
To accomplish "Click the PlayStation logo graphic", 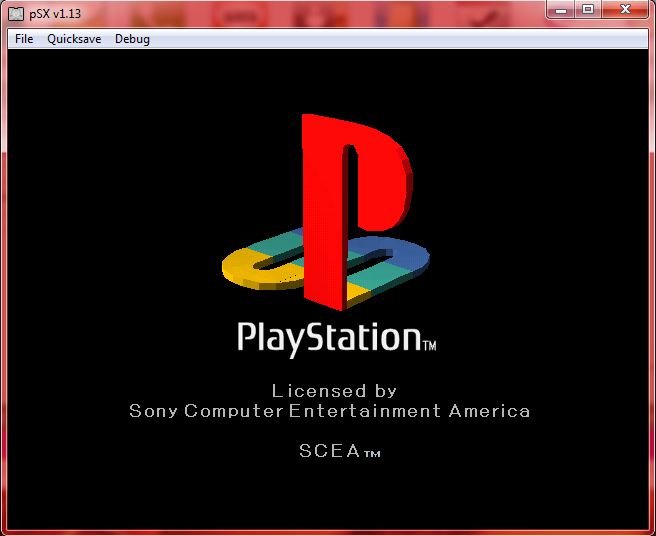I will pyautogui.click(x=325, y=212).
